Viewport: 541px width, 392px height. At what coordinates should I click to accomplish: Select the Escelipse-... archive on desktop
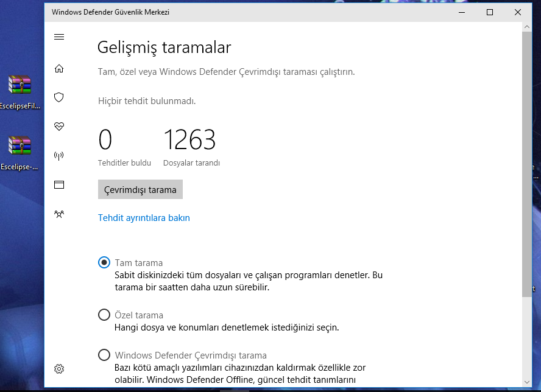(20, 153)
